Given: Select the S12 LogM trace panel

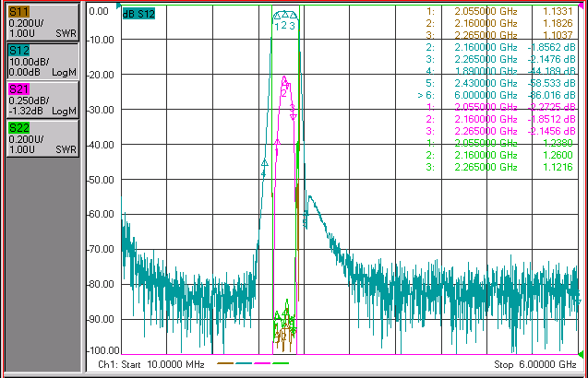Looking at the screenshot, I should pos(42,61).
